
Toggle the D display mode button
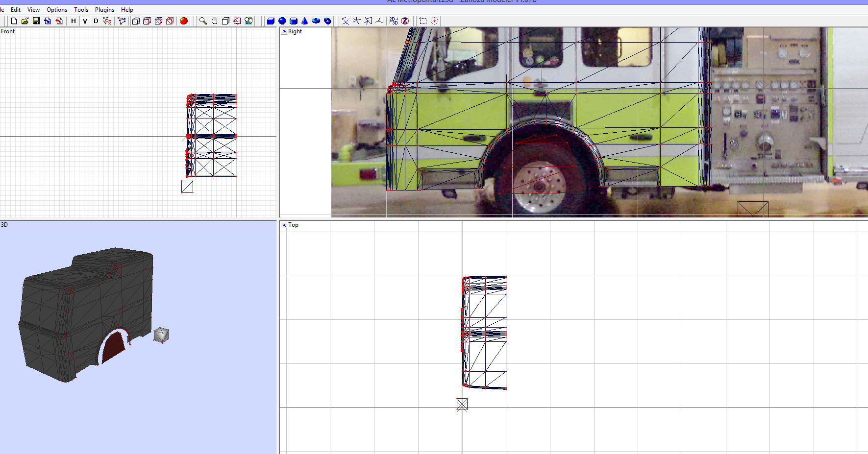(x=95, y=21)
